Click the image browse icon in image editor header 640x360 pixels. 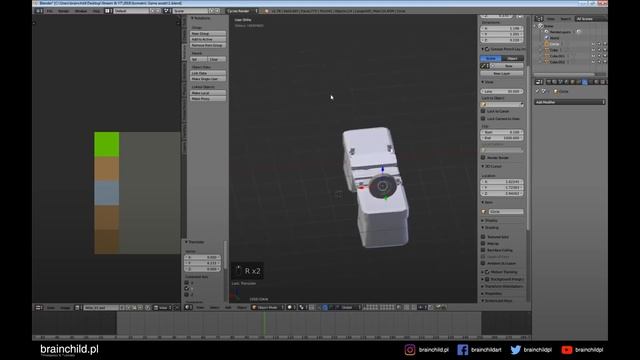point(78,307)
